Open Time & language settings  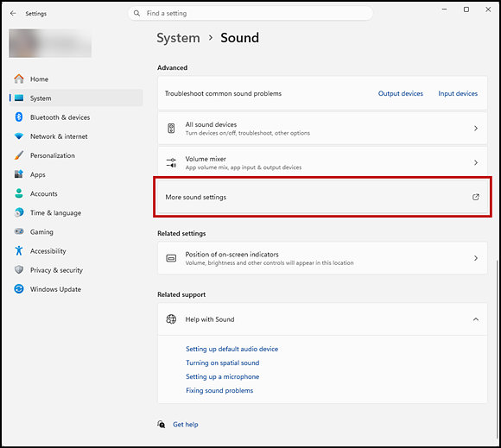[76, 212]
